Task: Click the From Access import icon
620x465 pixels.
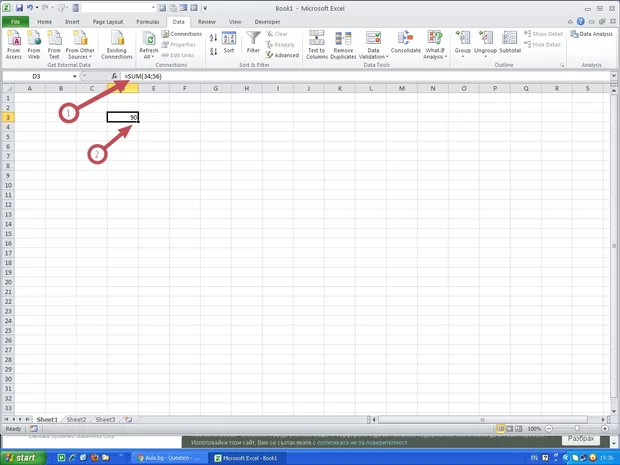Action: point(14,45)
